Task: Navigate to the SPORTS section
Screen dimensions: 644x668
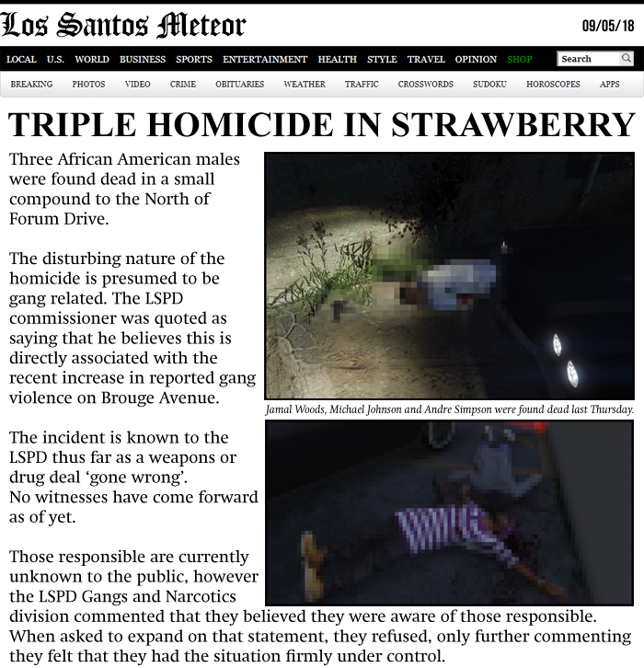Action: tap(194, 59)
